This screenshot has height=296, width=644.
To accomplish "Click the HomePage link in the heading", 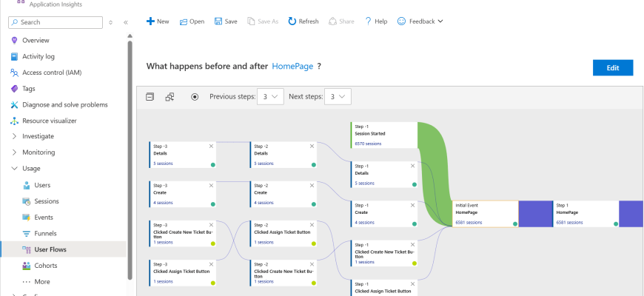I will 292,66.
